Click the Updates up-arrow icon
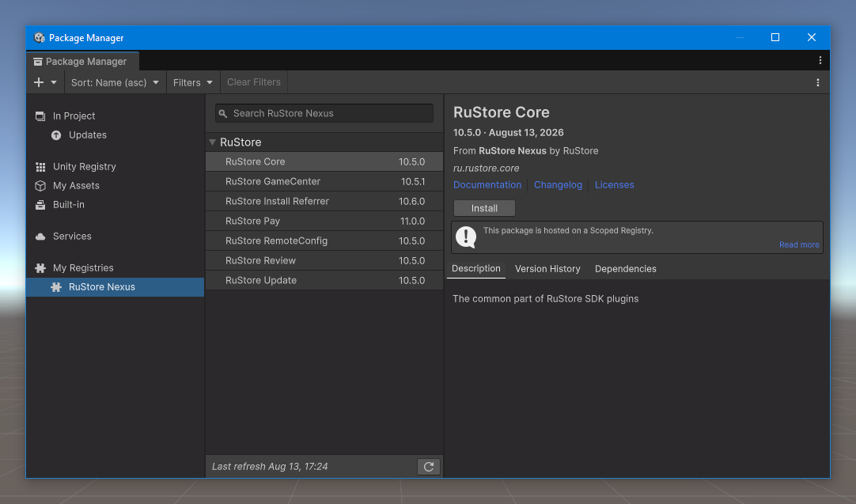The width and height of the screenshot is (856, 504). pos(56,135)
